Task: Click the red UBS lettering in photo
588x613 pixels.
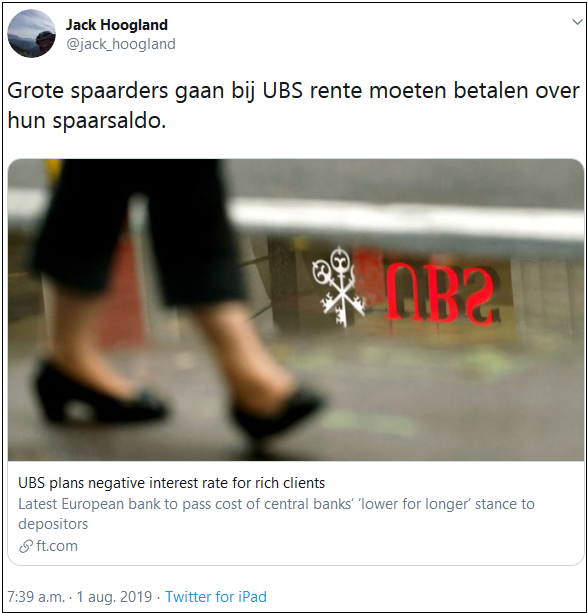Action: (443, 294)
